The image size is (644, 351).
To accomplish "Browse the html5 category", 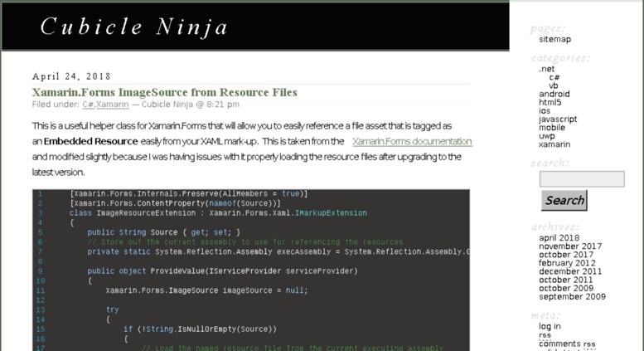I will tap(550, 102).
